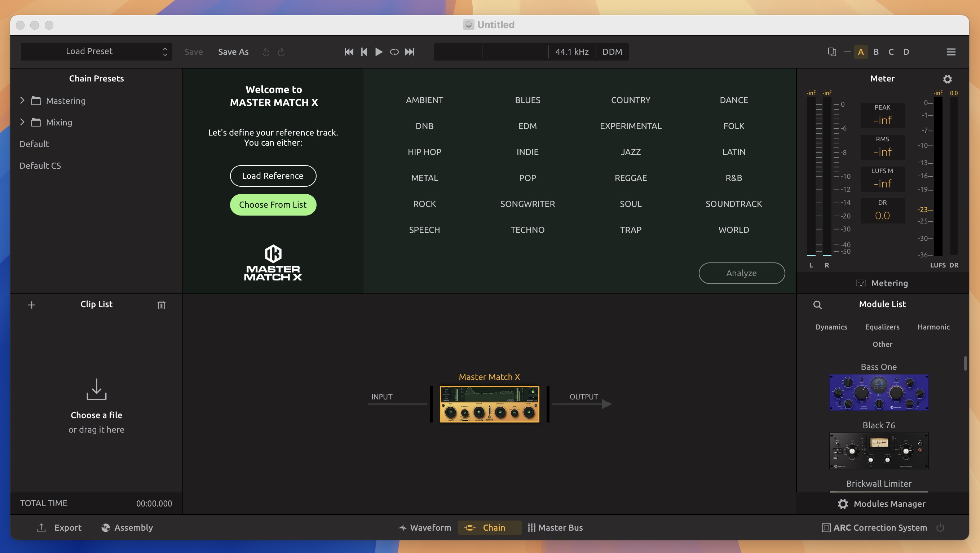Select the Black 76 module thumbnail
The image size is (980, 553).
pyautogui.click(x=878, y=451)
